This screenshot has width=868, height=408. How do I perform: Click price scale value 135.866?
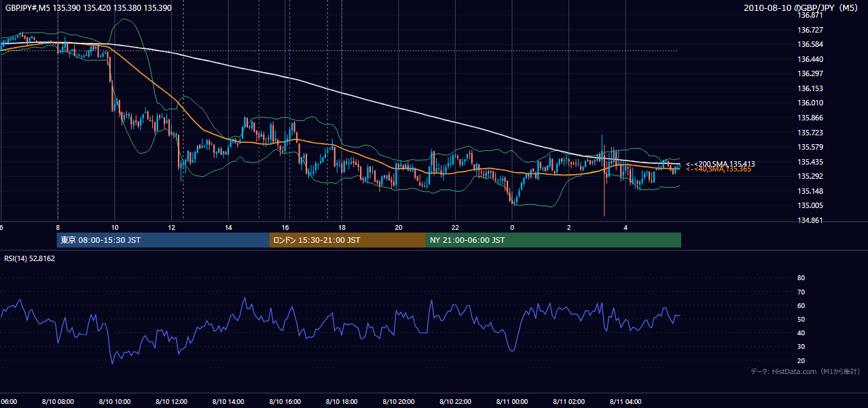[x=810, y=118]
